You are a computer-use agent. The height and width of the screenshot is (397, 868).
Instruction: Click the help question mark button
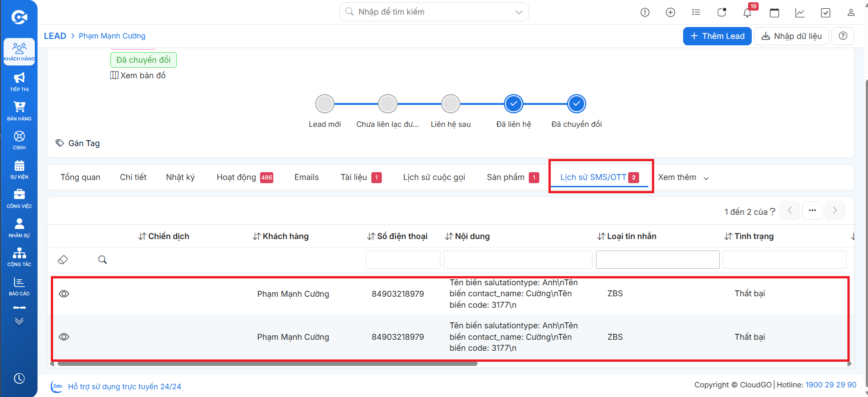843,36
